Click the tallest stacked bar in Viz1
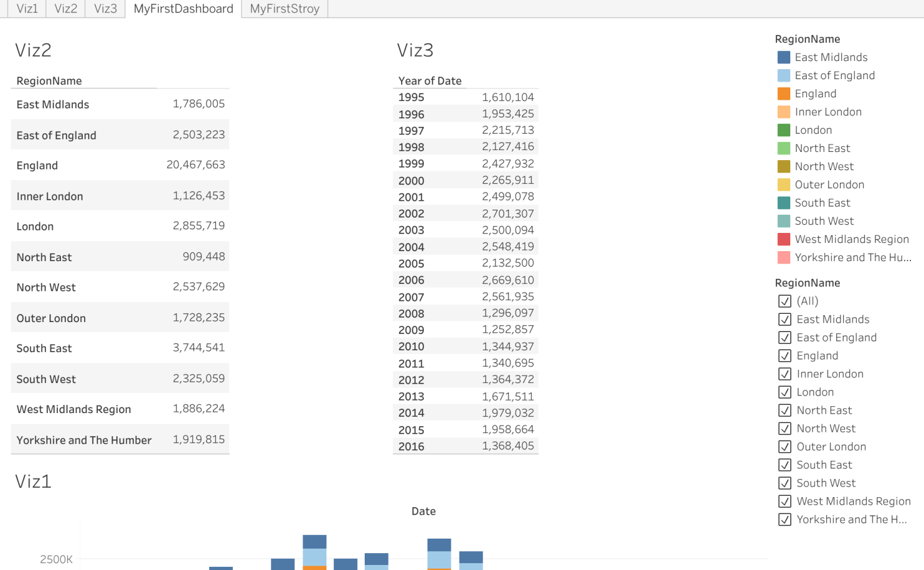This screenshot has height=570, width=924. [x=314, y=543]
